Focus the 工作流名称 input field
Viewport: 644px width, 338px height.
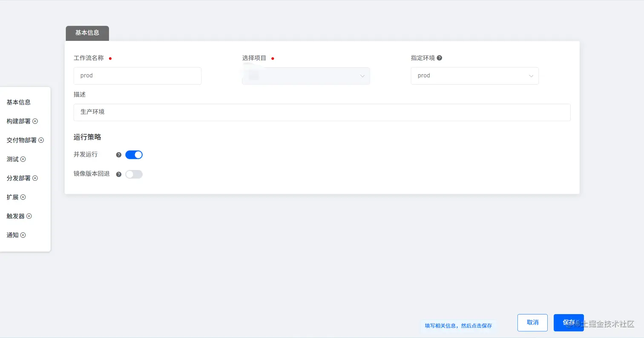tap(138, 76)
